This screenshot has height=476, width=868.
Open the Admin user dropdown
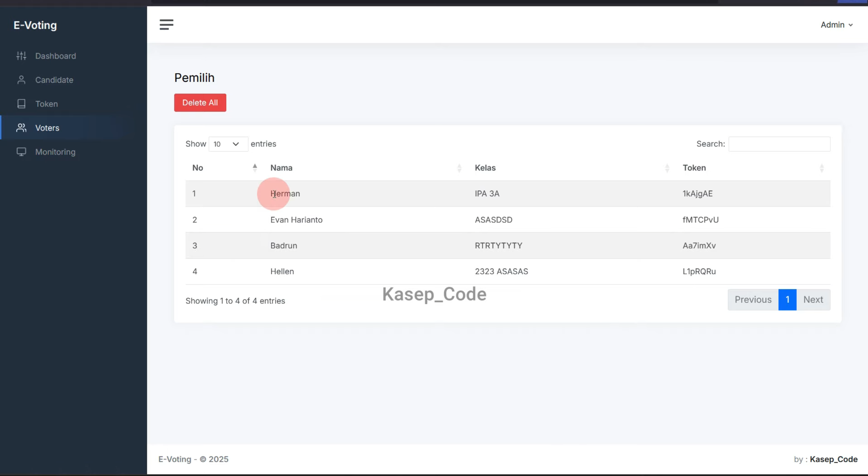[836, 25]
